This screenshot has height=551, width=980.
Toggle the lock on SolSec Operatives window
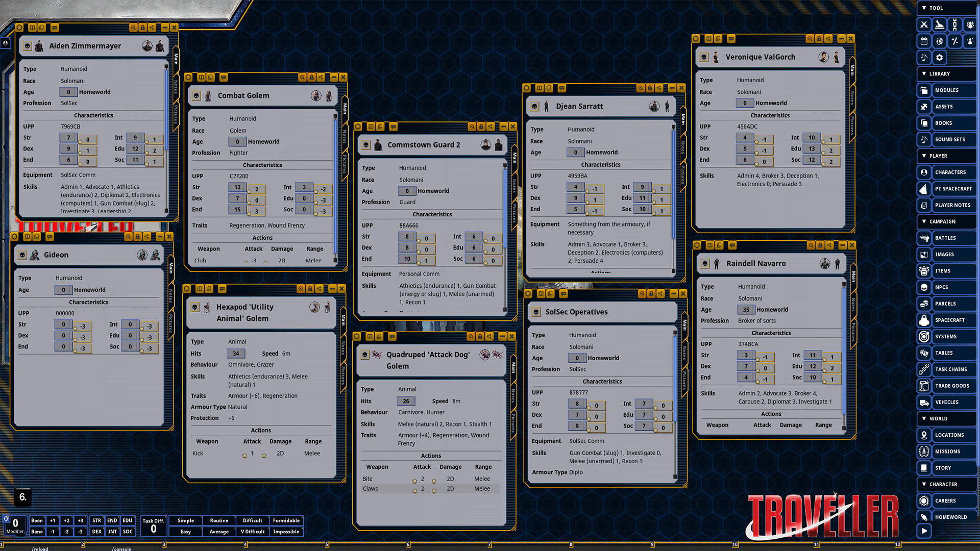coord(651,294)
